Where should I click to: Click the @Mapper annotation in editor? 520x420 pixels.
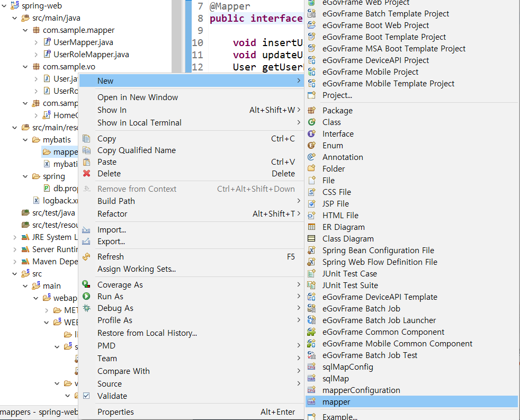[x=230, y=6]
